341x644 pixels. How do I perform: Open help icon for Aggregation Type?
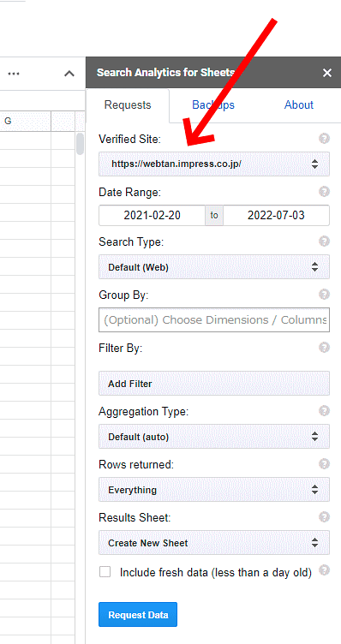point(324,411)
